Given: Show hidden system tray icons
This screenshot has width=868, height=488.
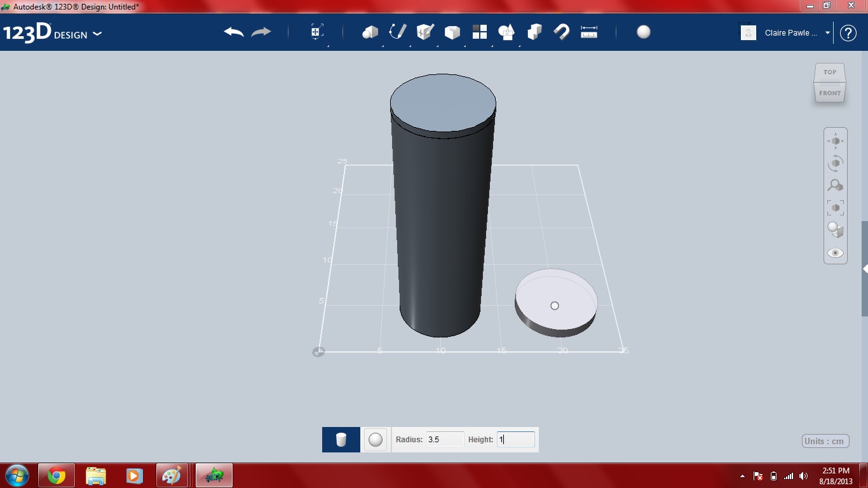Looking at the screenshot, I should point(743,476).
